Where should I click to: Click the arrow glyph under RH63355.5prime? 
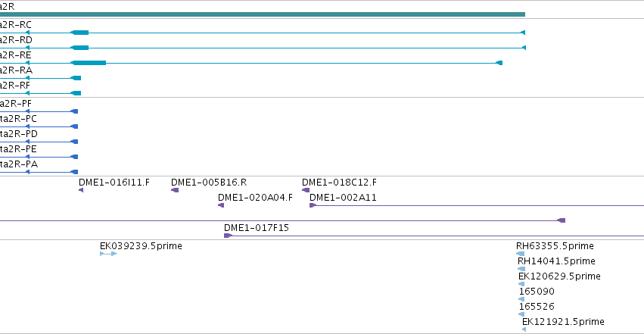pyautogui.click(x=521, y=254)
